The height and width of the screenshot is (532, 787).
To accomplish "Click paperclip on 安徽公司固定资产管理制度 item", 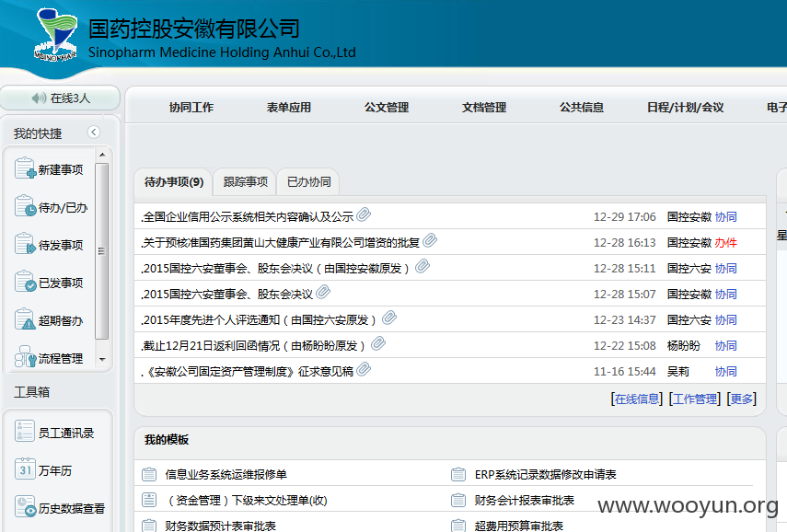I will 364,369.
